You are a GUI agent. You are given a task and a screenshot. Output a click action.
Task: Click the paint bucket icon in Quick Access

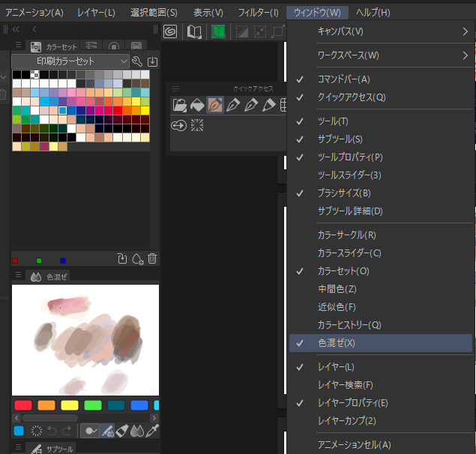coord(196,106)
